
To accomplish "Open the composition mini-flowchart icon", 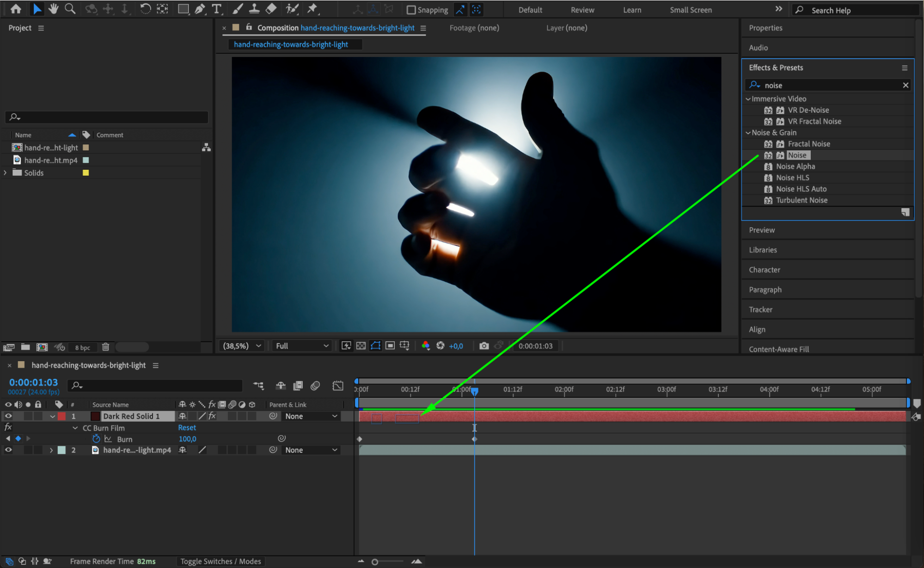I will [x=258, y=385].
